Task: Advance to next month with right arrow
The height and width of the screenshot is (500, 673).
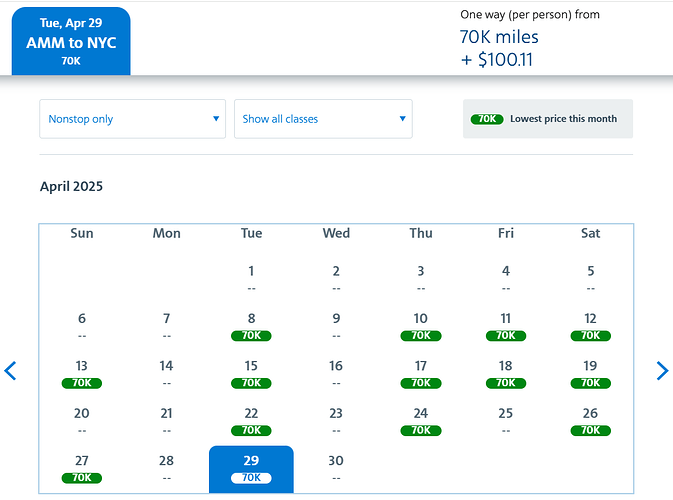Action: 661,371
